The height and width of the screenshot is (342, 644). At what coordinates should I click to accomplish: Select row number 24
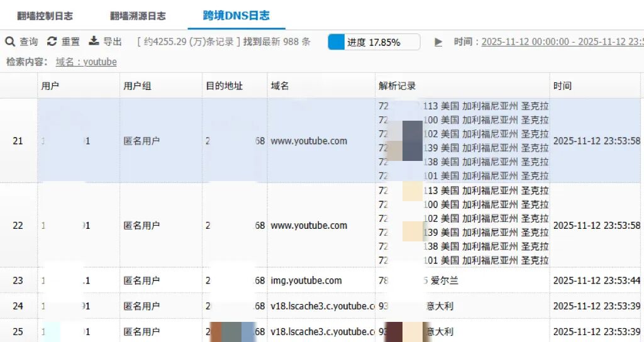tap(18, 306)
